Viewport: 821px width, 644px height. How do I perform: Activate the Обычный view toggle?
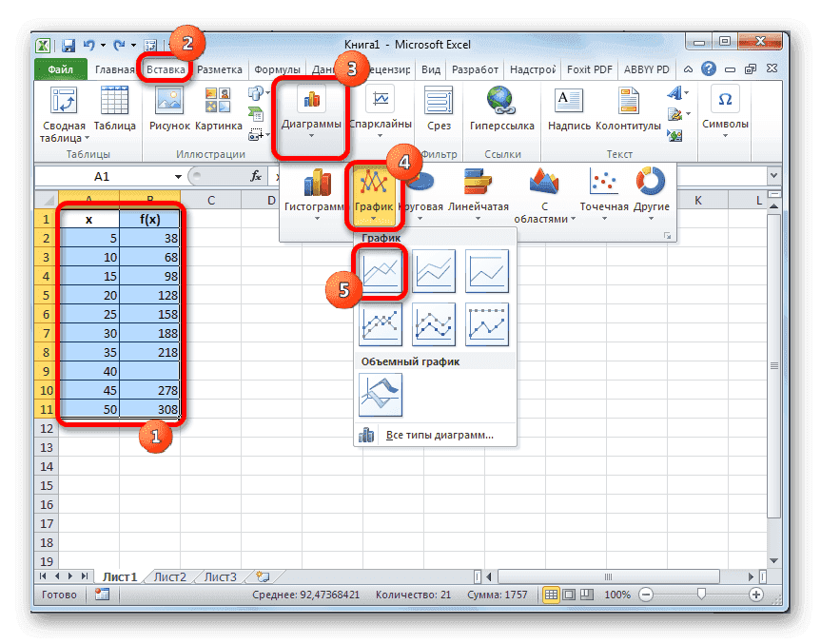click(x=552, y=595)
